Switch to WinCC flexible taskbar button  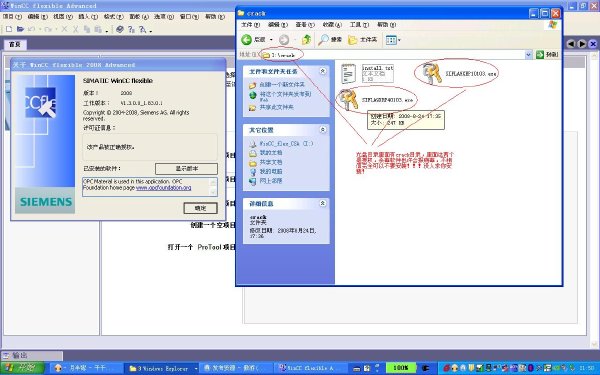pyautogui.click(x=311, y=368)
